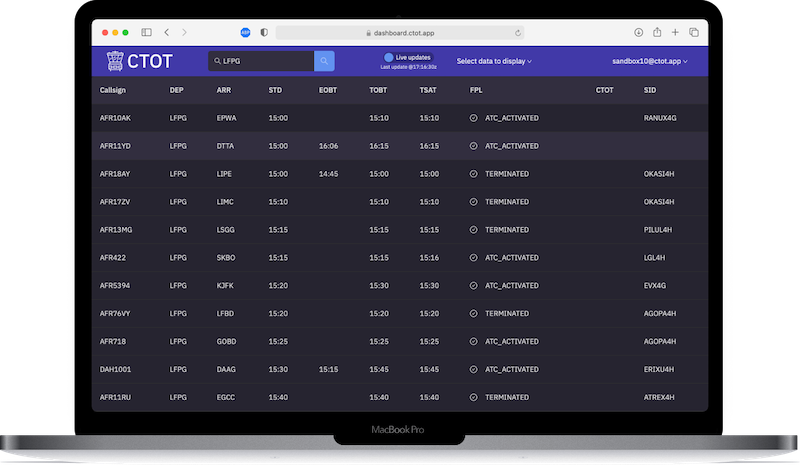The height and width of the screenshot is (465, 800).
Task: Toggle the Safari sidebar icon
Action: coord(147,33)
